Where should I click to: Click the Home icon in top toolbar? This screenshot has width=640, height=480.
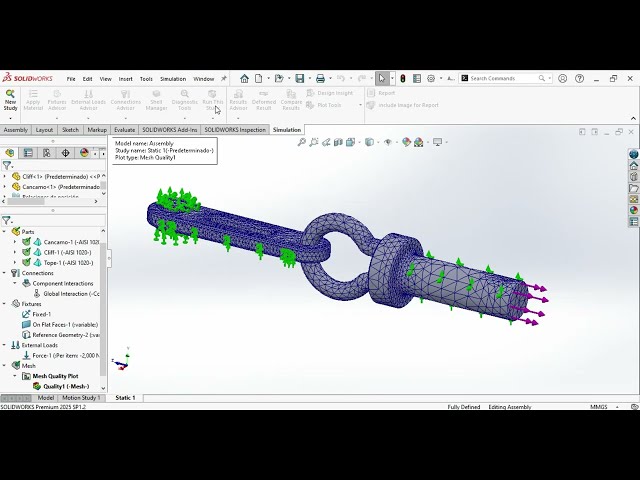click(x=244, y=78)
